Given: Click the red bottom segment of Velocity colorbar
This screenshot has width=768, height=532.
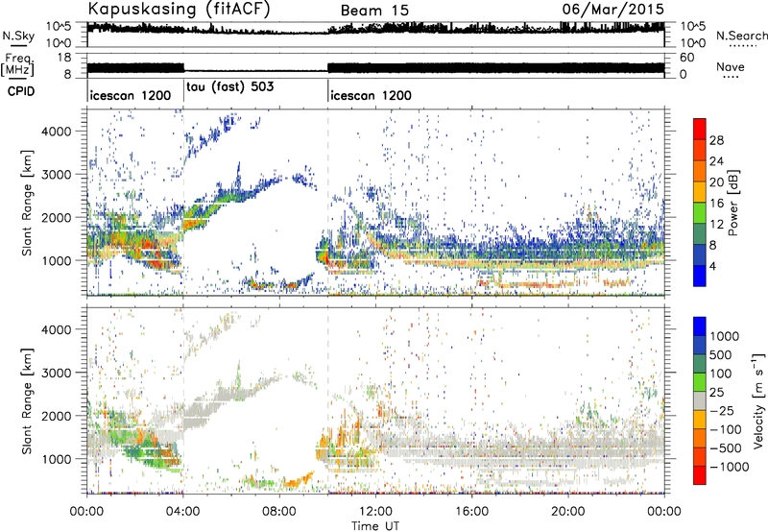Looking at the screenshot, I should [x=700, y=475].
